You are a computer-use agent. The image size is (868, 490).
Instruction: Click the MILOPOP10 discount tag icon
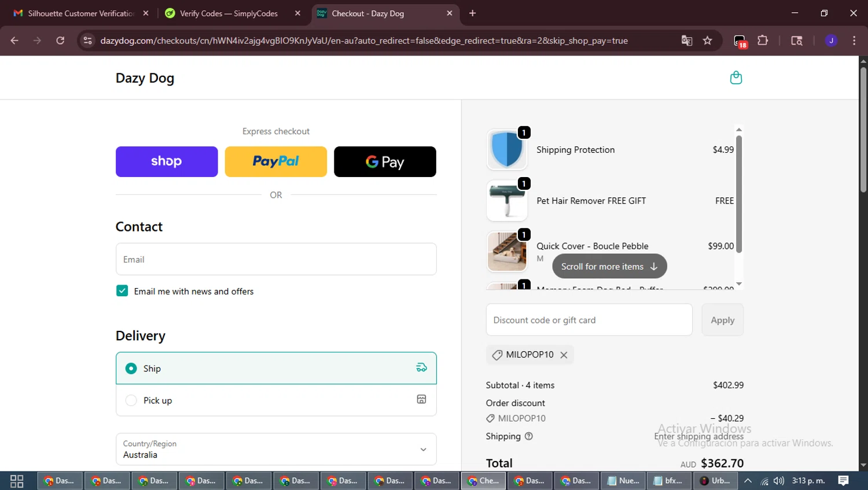pos(497,355)
